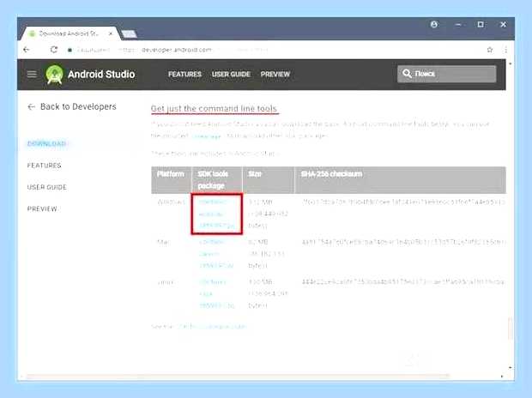
Task: Open a new browser tab
Action: (x=129, y=34)
